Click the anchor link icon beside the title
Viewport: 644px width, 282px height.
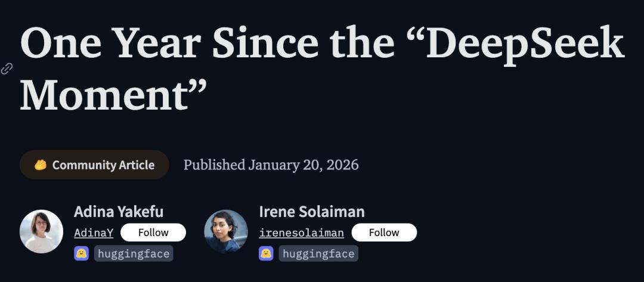point(7,69)
